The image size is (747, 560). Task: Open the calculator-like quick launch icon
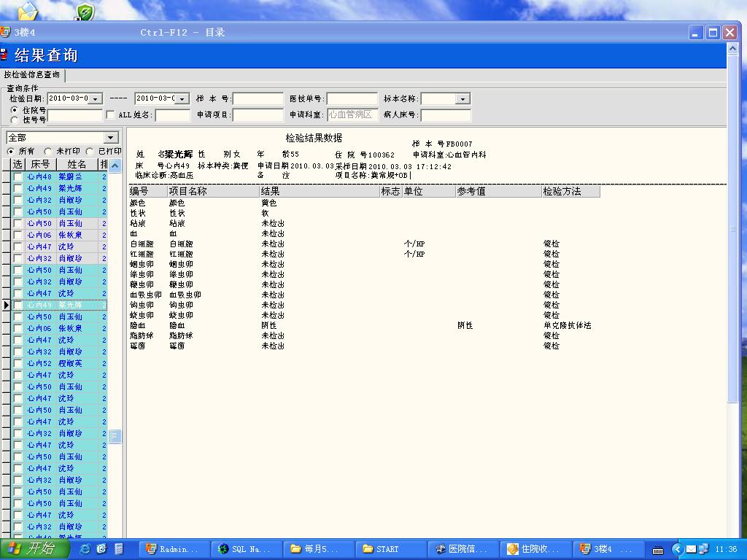click(x=119, y=549)
